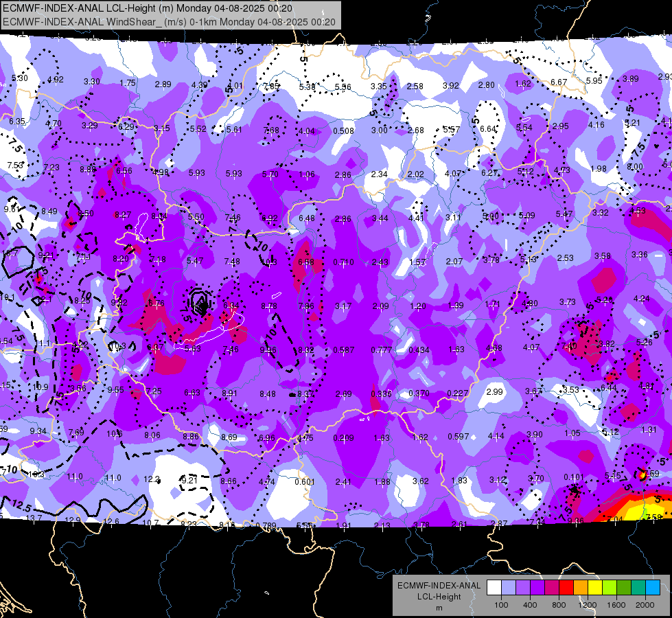Click the wind shear value 0.710
Screen dimensions: 672x618
[343, 262]
